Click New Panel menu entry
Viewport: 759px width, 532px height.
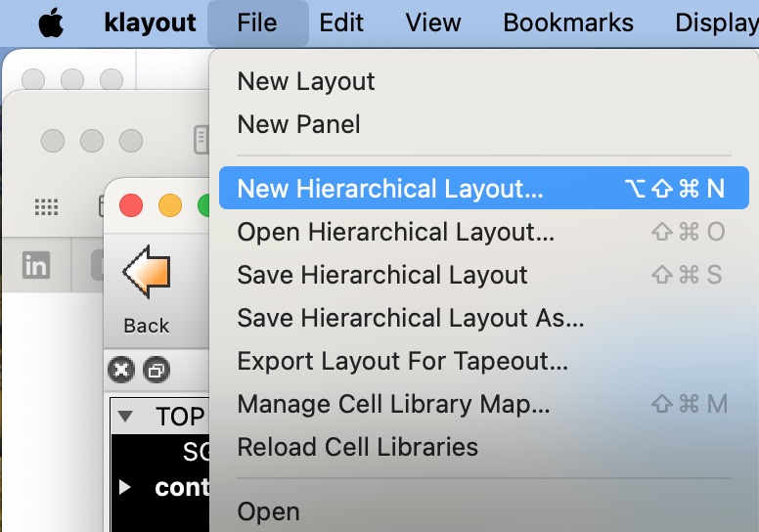[x=298, y=124]
